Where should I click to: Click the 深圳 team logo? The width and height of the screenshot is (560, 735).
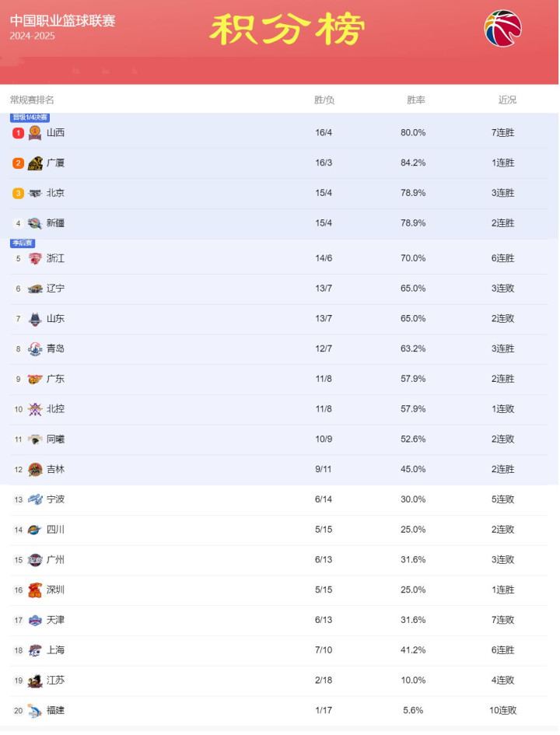coord(35,590)
